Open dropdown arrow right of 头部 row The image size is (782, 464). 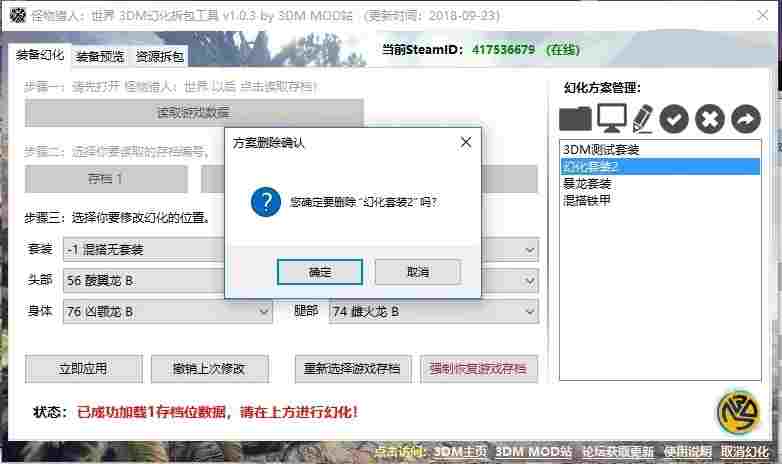(530, 281)
